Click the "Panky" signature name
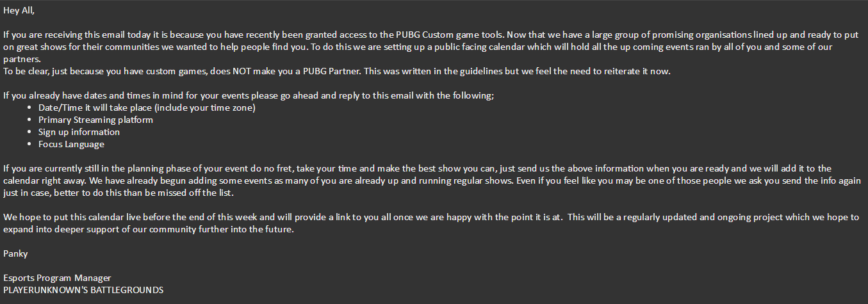Image resolution: width=868 pixels, height=304 pixels. click(15, 253)
